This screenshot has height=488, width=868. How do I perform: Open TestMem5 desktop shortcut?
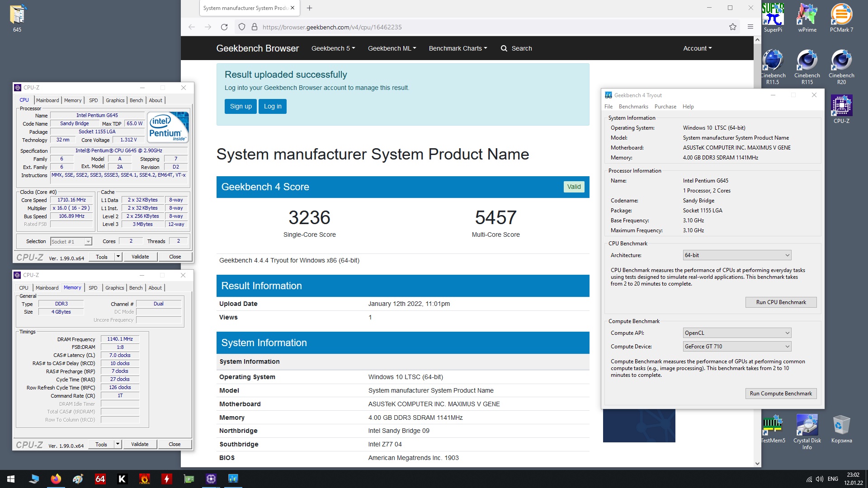point(773,429)
